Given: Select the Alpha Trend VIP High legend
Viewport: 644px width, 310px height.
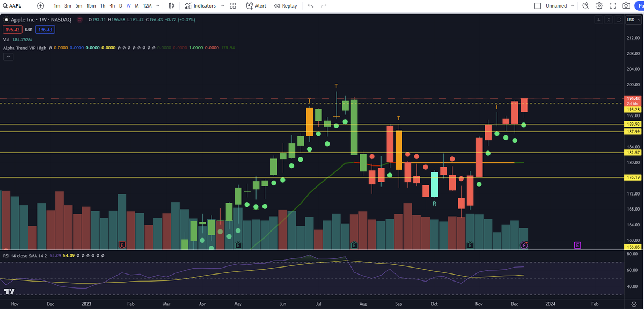Looking at the screenshot, I should pos(24,48).
